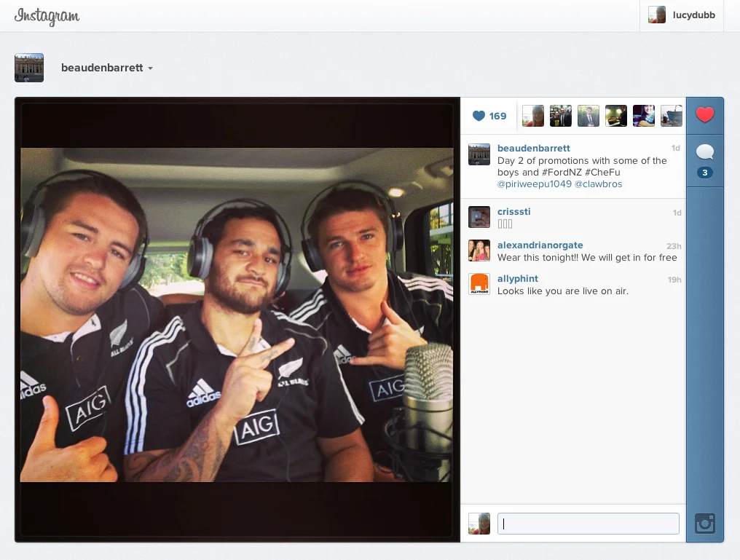740x560 pixels.
Task: Open comments with the speech bubble icon
Action: point(704,151)
